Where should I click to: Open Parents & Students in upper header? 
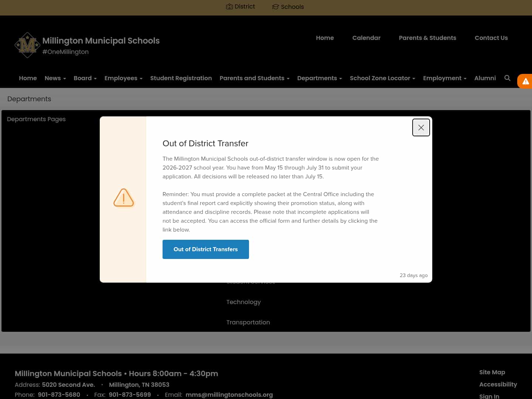[x=427, y=38]
